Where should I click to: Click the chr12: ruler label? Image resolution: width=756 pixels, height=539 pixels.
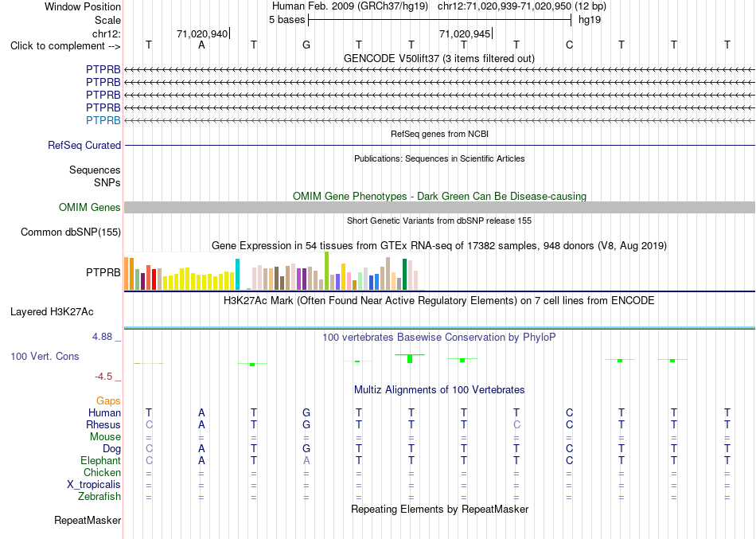(x=107, y=33)
